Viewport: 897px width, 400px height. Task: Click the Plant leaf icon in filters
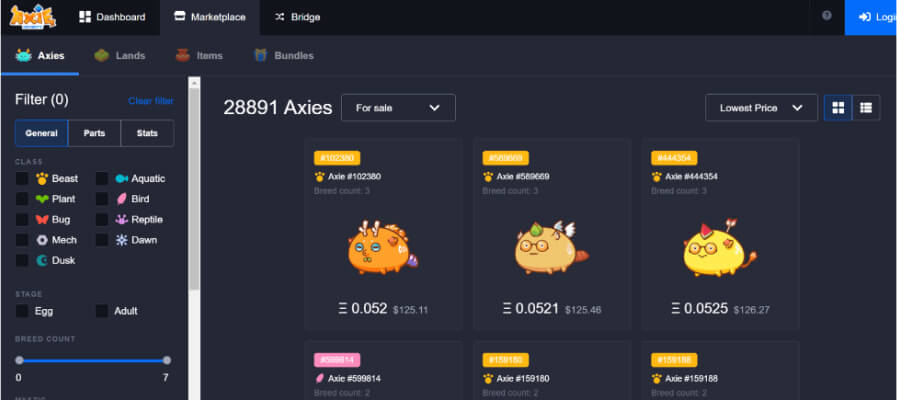coord(41,199)
